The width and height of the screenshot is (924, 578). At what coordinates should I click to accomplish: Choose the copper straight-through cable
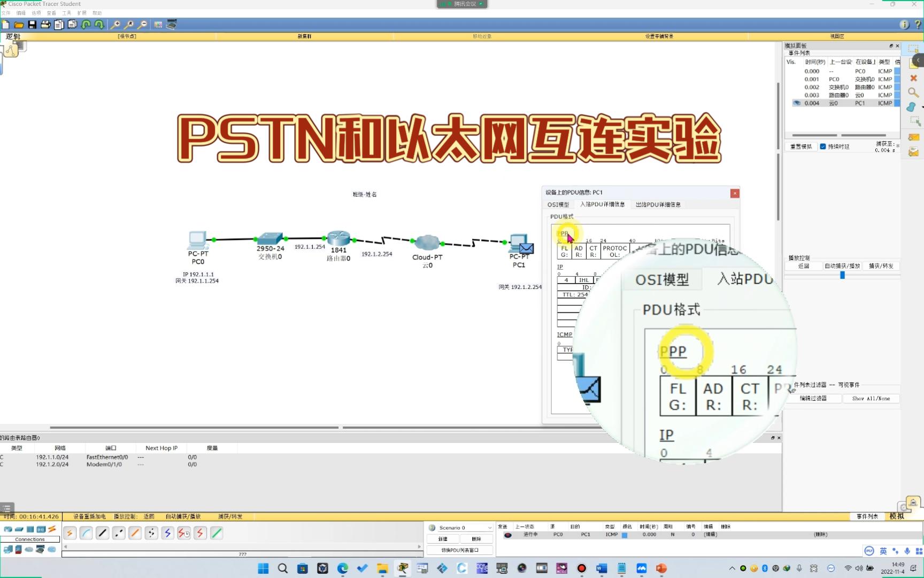[x=103, y=533]
